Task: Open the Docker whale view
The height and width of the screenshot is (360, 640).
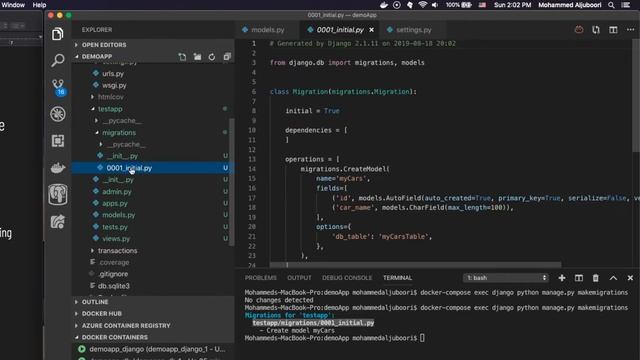Action: pos(58,167)
